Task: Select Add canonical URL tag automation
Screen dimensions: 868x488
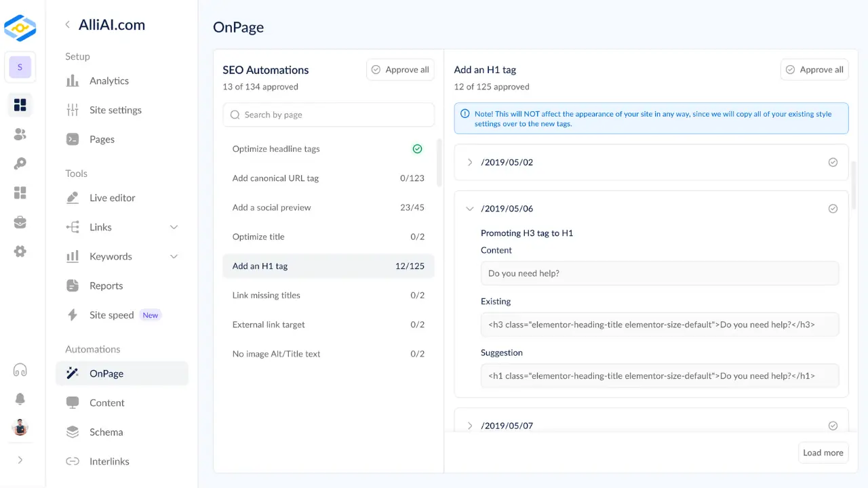Action: click(x=275, y=178)
